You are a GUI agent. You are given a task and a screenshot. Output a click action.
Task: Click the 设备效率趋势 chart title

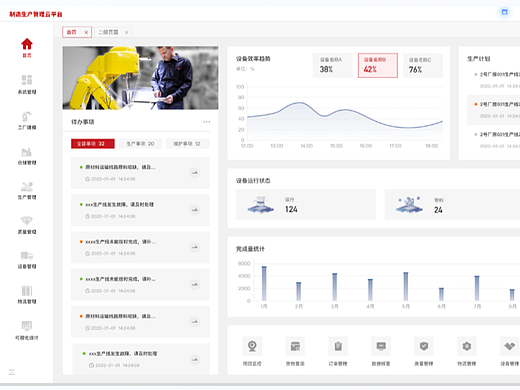(253, 59)
